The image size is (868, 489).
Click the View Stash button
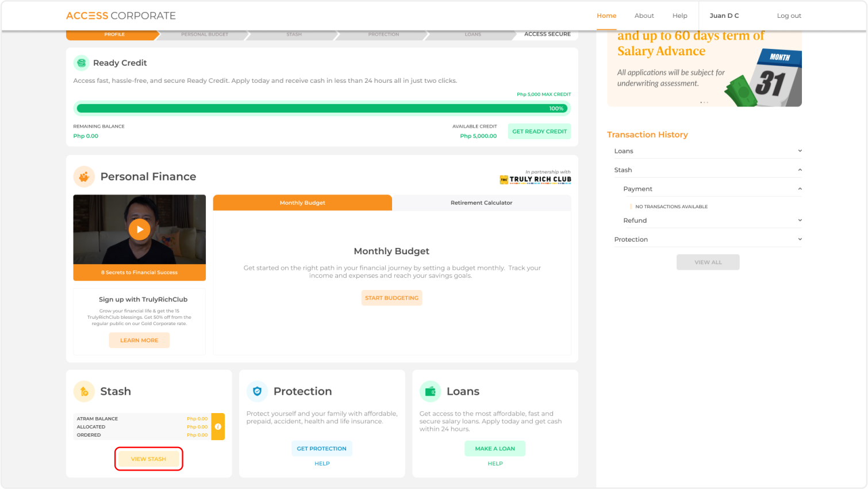[x=148, y=459]
